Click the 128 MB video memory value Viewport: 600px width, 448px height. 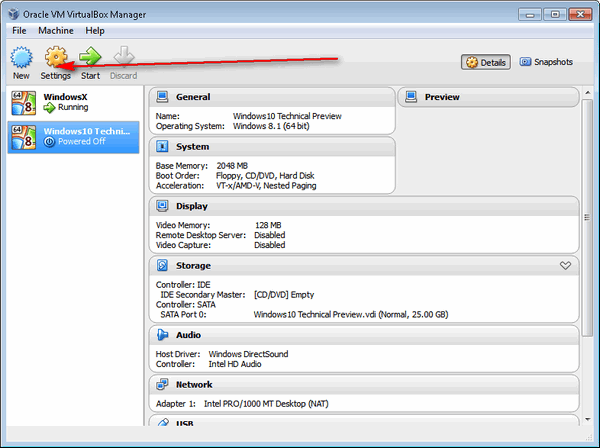point(268,225)
